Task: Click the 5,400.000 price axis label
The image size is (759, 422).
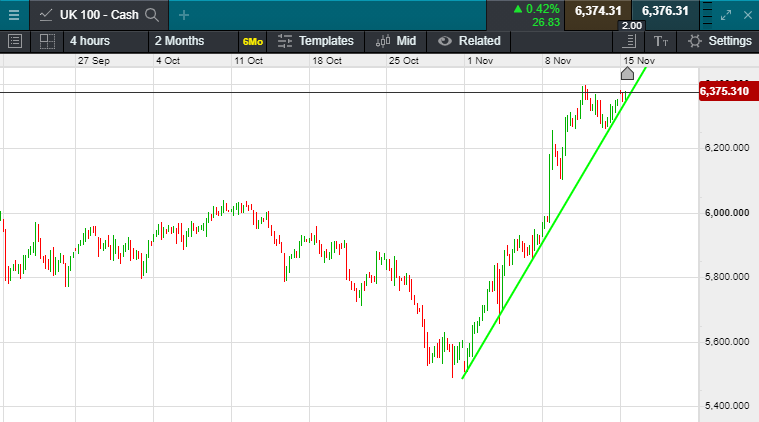Action: click(x=727, y=406)
